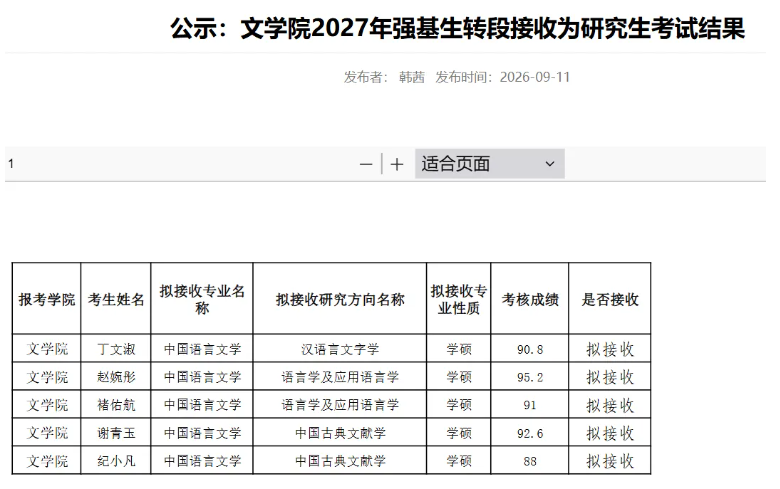Zoom out with the minus icon

pos(366,164)
